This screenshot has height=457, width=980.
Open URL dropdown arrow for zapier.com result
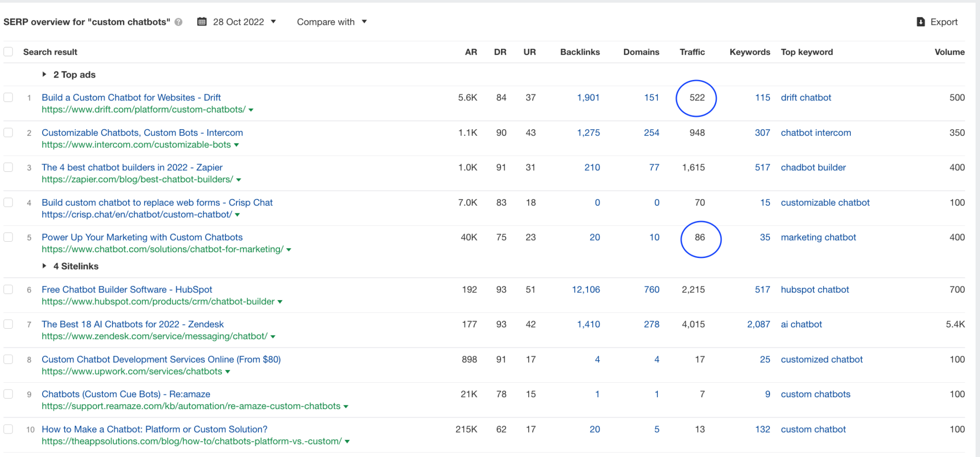(x=239, y=180)
